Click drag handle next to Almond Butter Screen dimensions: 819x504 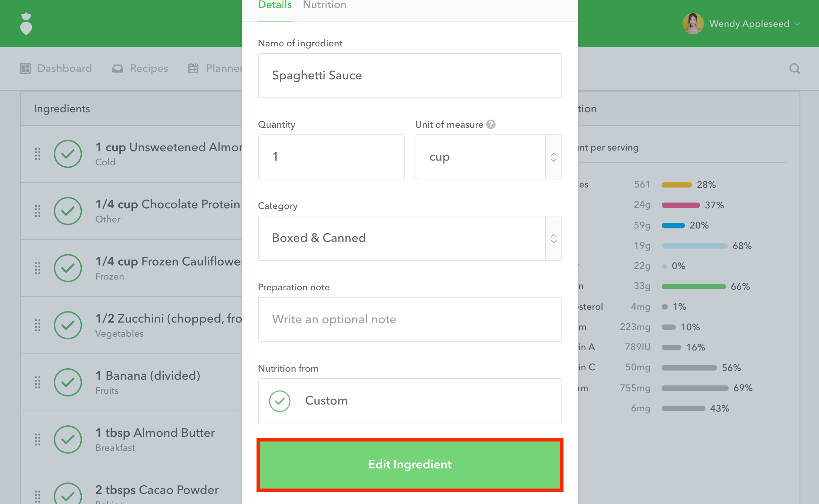pos(38,439)
